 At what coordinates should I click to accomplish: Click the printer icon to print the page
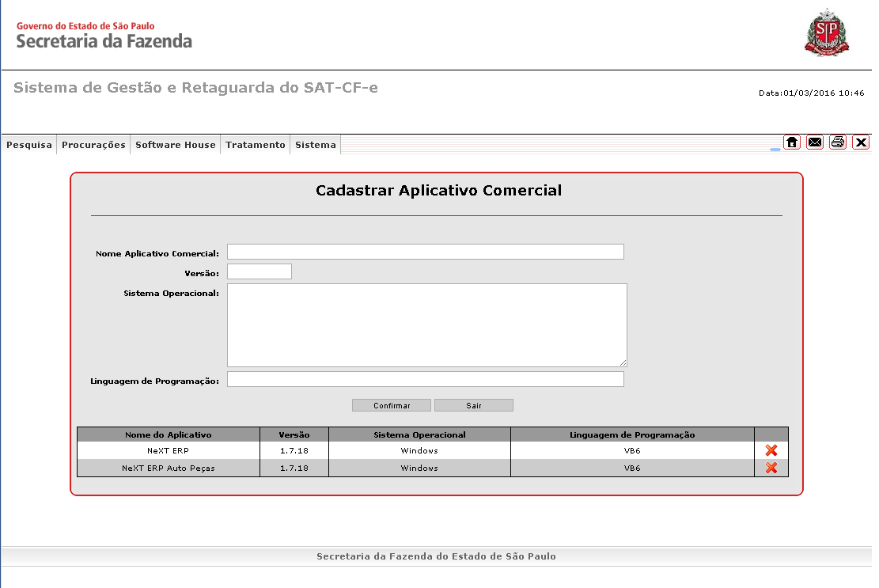point(837,142)
